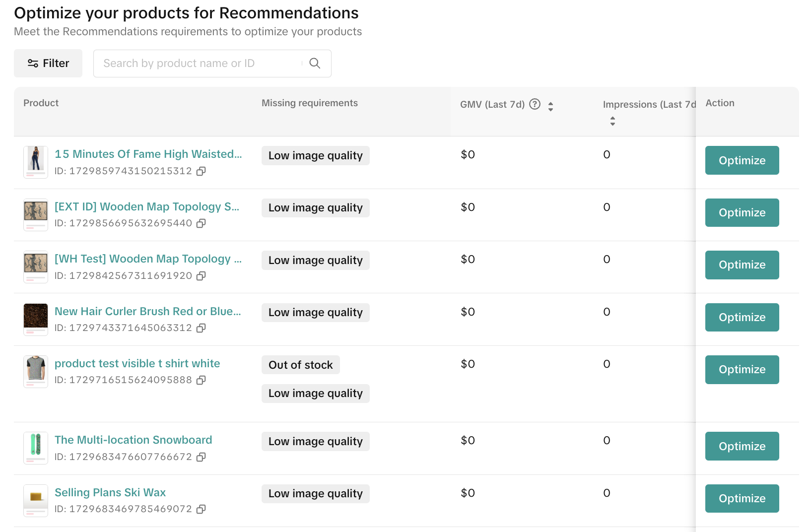Optimize the 15 Minutes Of Fame product
The width and height of the screenshot is (812, 532).
tap(742, 160)
